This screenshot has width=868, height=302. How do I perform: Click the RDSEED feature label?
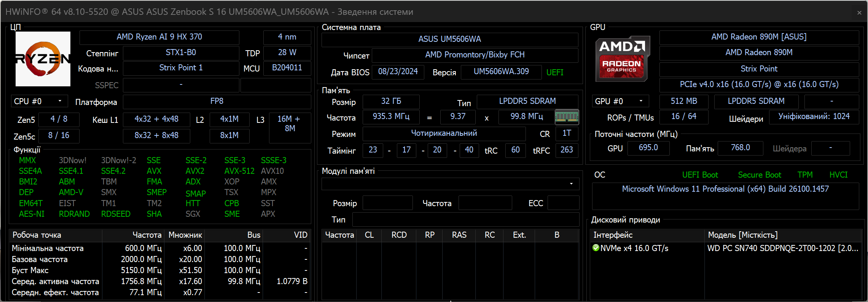(x=116, y=214)
